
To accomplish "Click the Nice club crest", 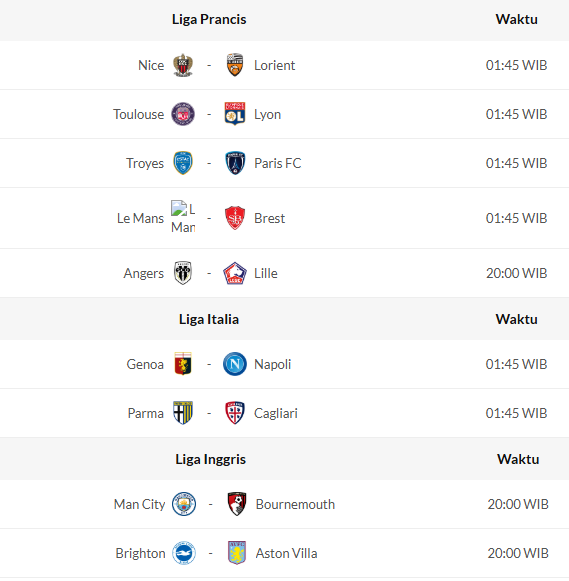I will tap(183, 65).
